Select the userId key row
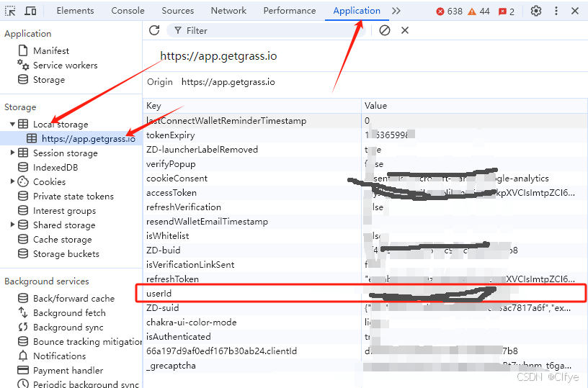 coord(365,294)
